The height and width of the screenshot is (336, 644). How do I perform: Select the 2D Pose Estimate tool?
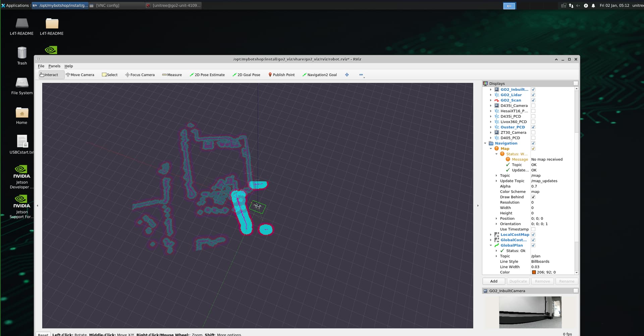207,75
